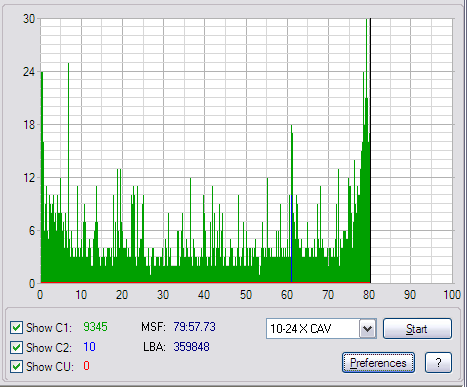Click the green C1 spike near 7 minutes
Image resolution: width=467 pixels, height=387 pixels.
point(69,150)
